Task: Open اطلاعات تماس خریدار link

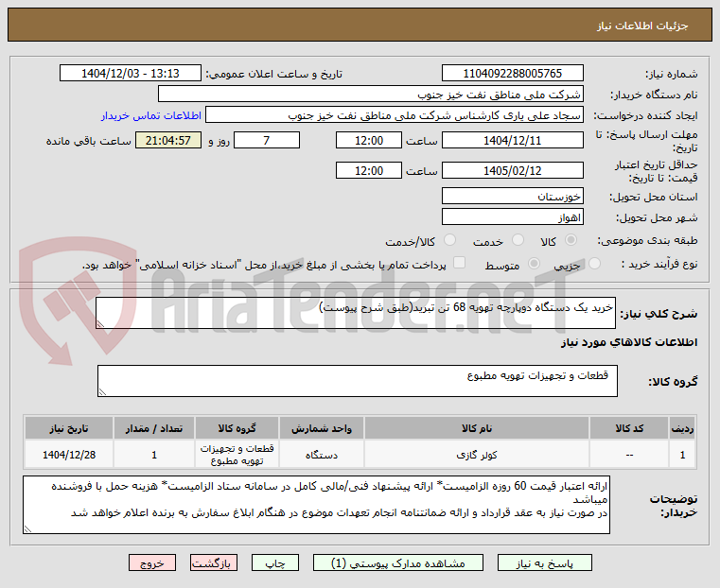Action: 151,116
